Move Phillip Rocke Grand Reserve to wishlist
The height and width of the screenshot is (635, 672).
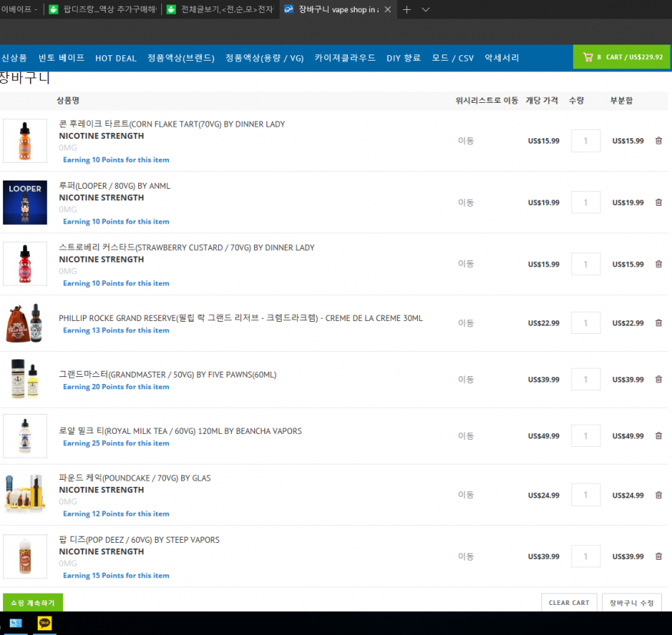coord(466,322)
